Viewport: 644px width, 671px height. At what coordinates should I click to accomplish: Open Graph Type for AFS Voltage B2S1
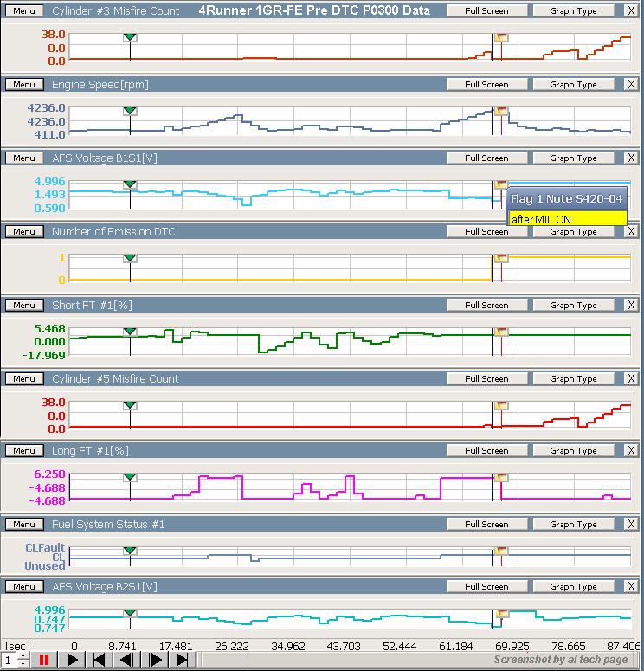[x=573, y=587]
